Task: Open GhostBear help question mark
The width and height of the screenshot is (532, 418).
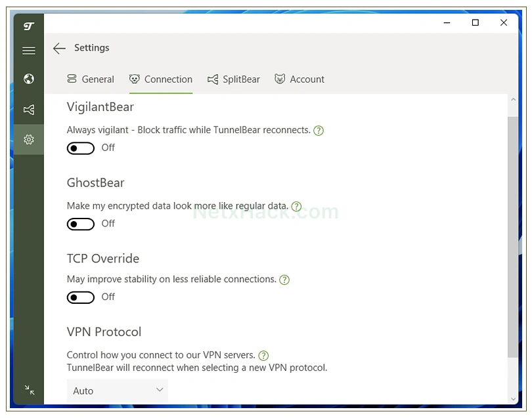Action: pyautogui.click(x=296, y=207)
